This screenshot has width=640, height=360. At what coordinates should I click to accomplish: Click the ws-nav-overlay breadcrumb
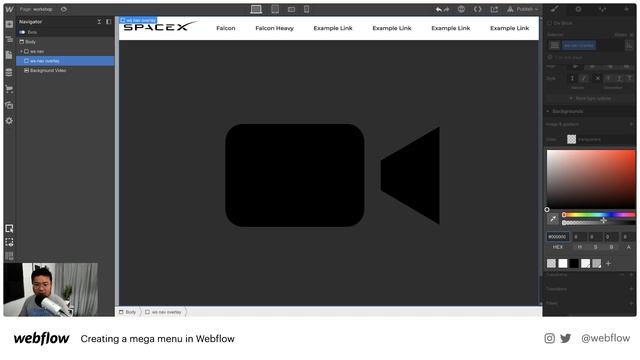[163, 312]
